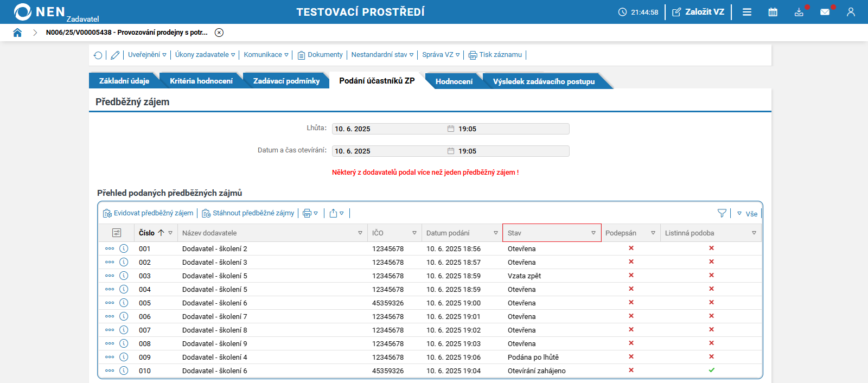Screen dimensions: 868x383
Task: Open the Podepsán column filter arrow
Action: (653, 233)
